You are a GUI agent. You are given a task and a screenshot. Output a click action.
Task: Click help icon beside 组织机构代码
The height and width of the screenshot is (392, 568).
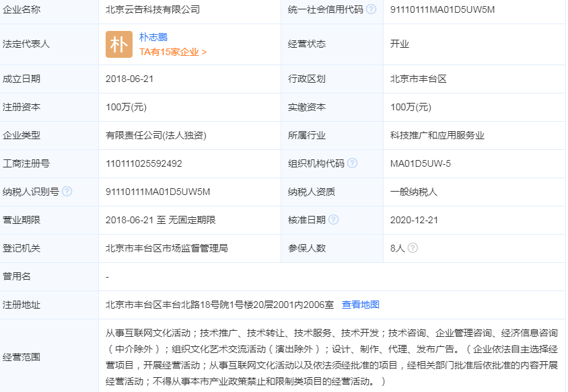(x=352, y=163)
